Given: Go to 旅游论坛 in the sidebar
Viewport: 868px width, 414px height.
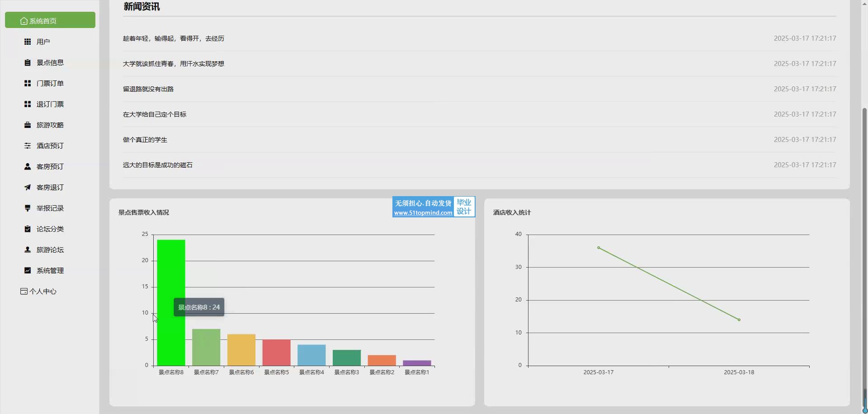Looking at the screenshot, I should [x=50, y=249].
